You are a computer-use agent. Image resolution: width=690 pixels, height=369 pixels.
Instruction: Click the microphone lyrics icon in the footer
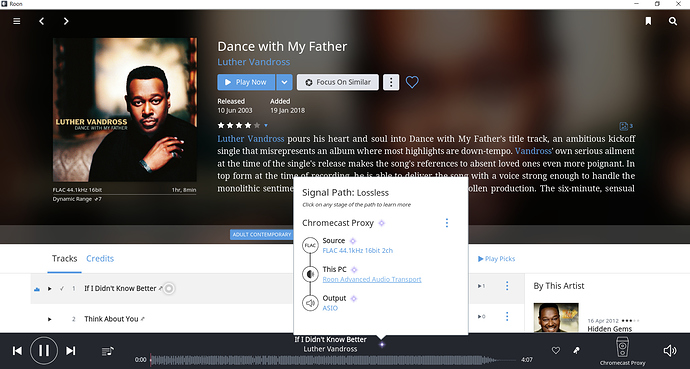coord(576,351)
